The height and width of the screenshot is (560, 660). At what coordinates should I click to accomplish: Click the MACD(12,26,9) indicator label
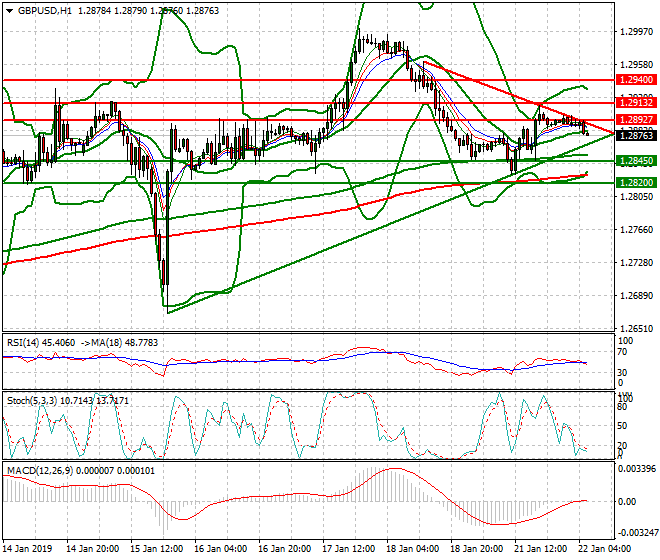[40, 470]
